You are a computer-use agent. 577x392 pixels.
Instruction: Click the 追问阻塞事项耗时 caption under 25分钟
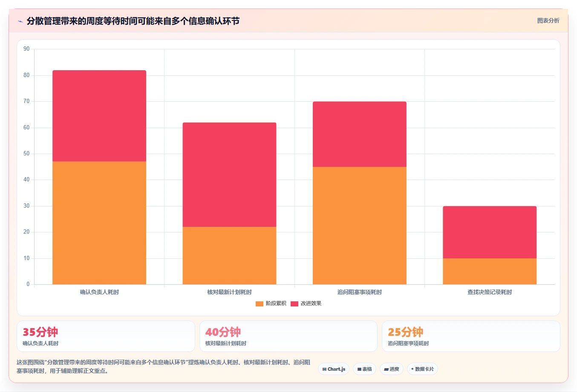pos(408,343)
